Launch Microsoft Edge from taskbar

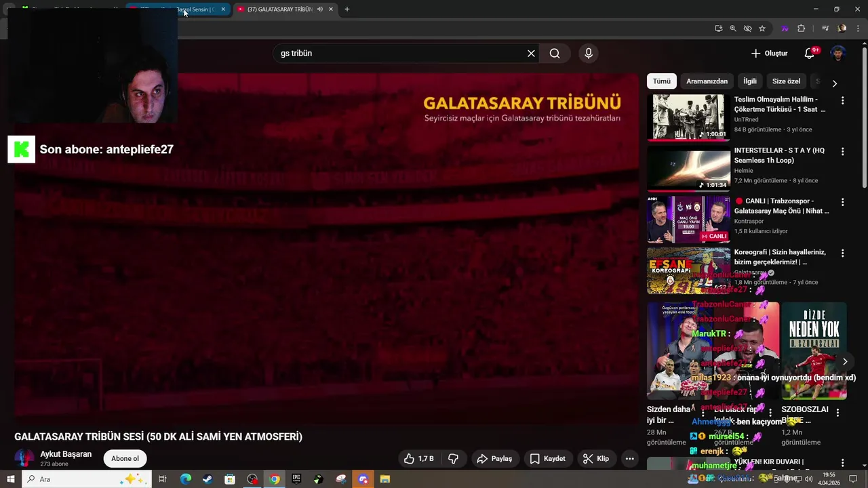pos(185,479)
